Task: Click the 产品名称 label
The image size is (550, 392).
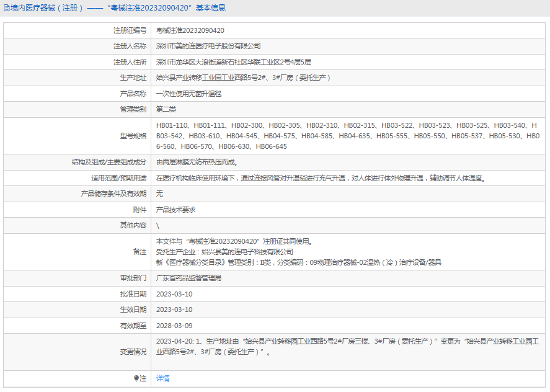Action: pyautogui.click(x=133, y=94)
